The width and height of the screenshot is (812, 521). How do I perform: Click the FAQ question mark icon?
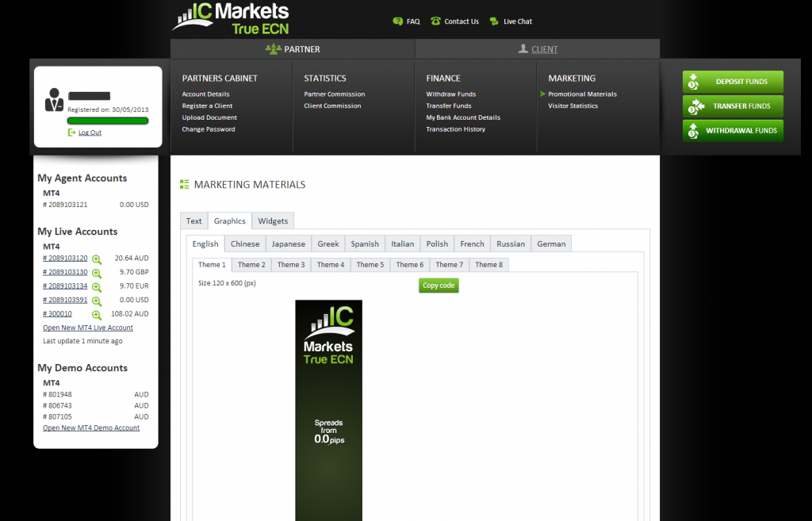pyautogui.click(x=397, y=21)
